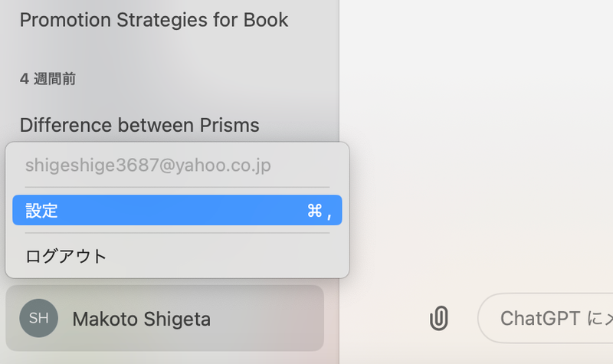Image resolution: width=613 pixels, height=364 pixels.
Task: Open the Promotion Strategies for Book chat
Action: [x=154, y=20]
